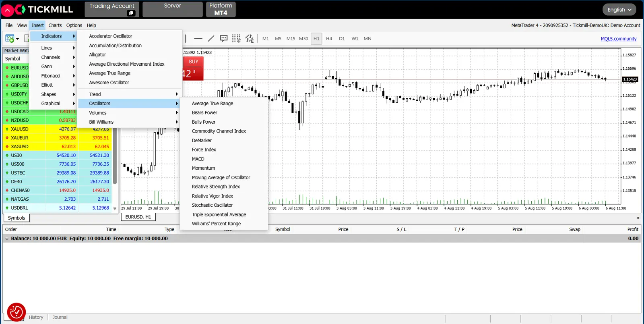Select DeMarker oscillator
Screen dimensions: 644x324
coord(224,141)
